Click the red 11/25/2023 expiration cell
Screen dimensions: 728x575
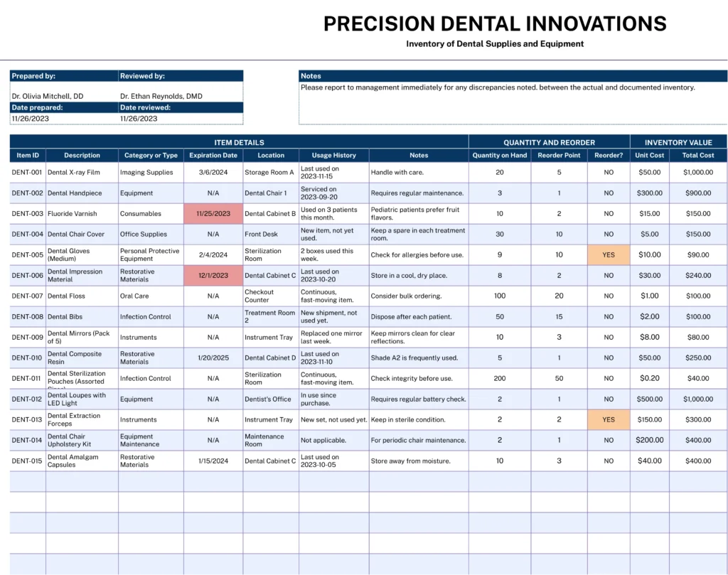(213, 213)
